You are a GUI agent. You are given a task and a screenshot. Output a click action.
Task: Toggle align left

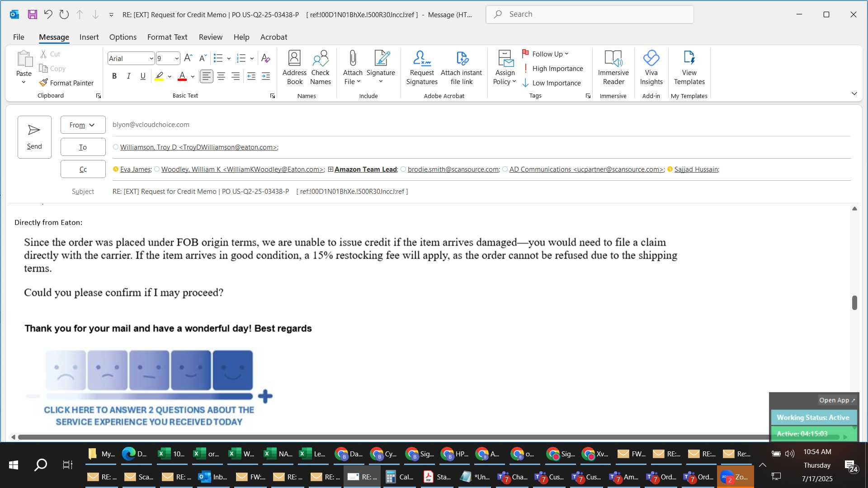(x=207, y=76)
